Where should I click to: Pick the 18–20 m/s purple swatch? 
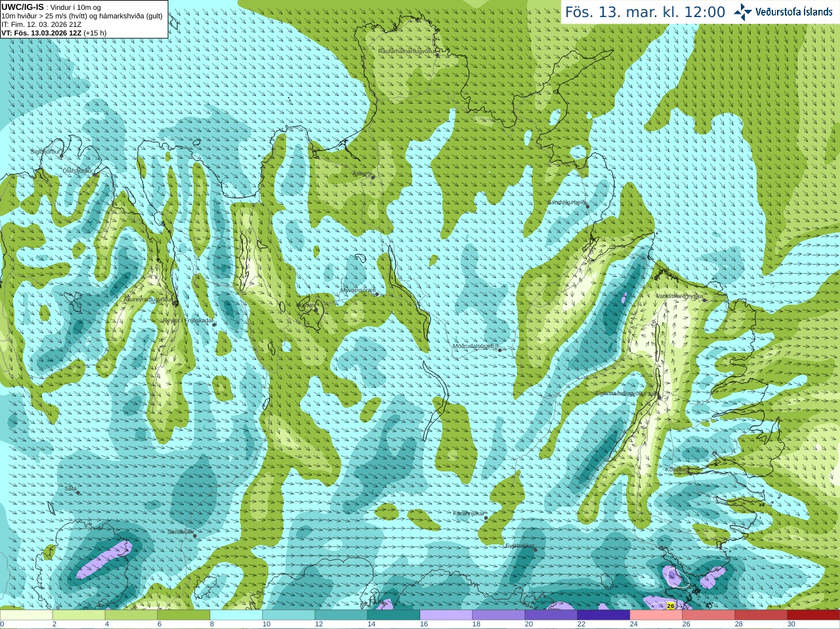point(499,615)
